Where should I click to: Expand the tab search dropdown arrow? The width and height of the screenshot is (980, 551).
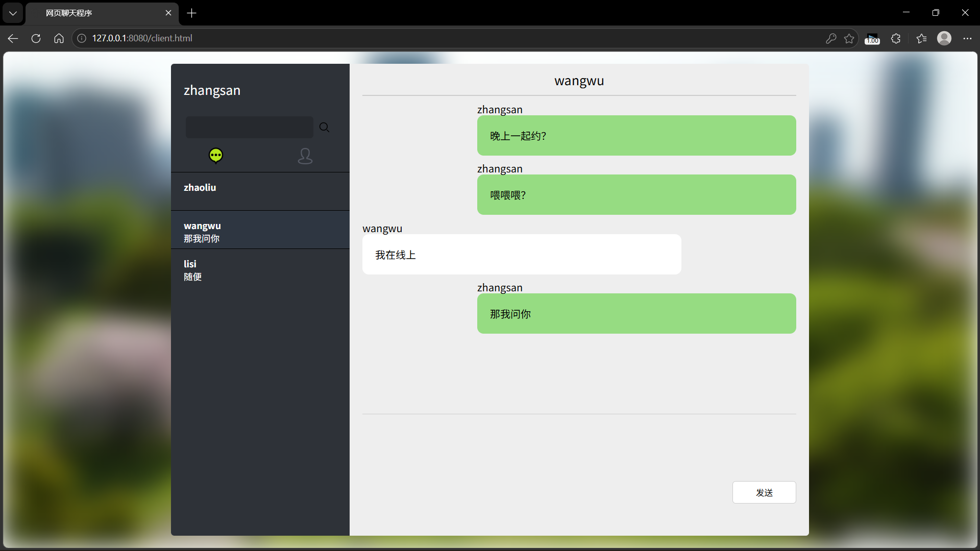(x=13, y=13)
